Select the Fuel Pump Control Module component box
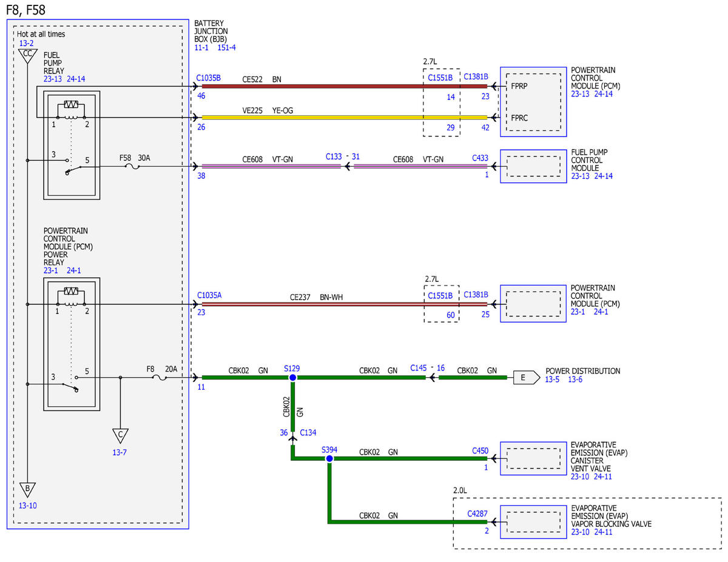The height and width of the screenshot is (562, 728). click(533, 166)
